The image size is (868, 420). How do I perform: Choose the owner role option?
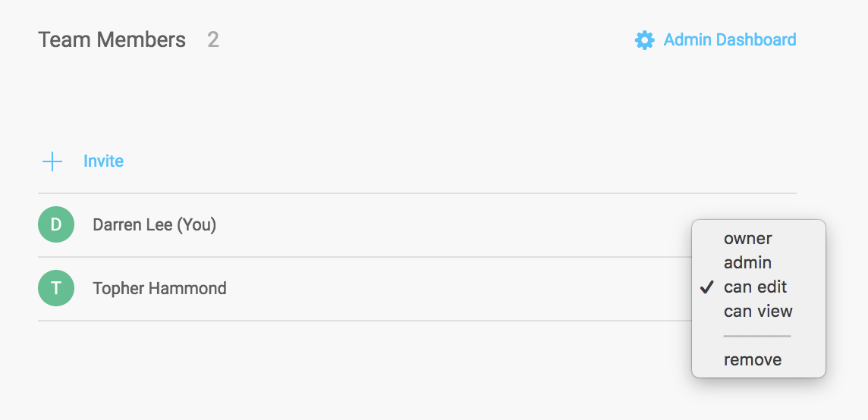[x=747, y=239]
